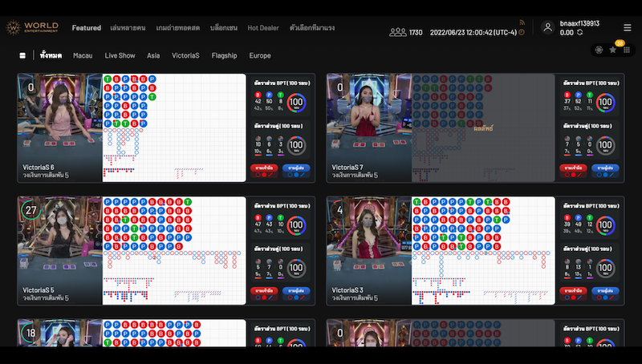Viewport: 642px width, 364px height.
Task: Click the red banker-ask button on VictoriaS 6
Action: [x=264, y=171]
